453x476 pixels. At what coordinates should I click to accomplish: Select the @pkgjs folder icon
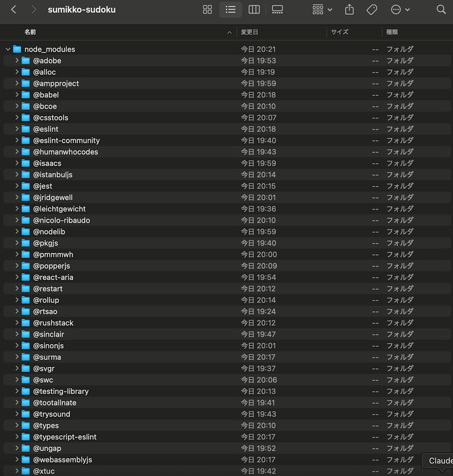[x=26, y=243]
